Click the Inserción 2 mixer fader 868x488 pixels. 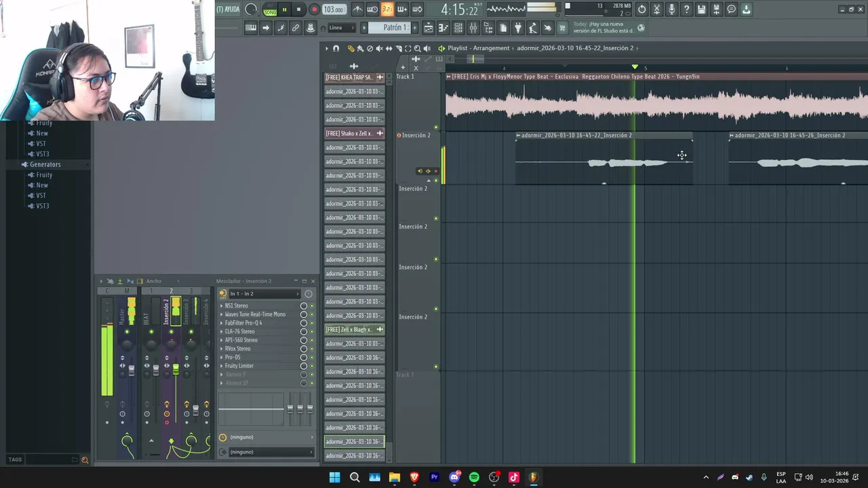pyautogui.click(x=176, y=369)
